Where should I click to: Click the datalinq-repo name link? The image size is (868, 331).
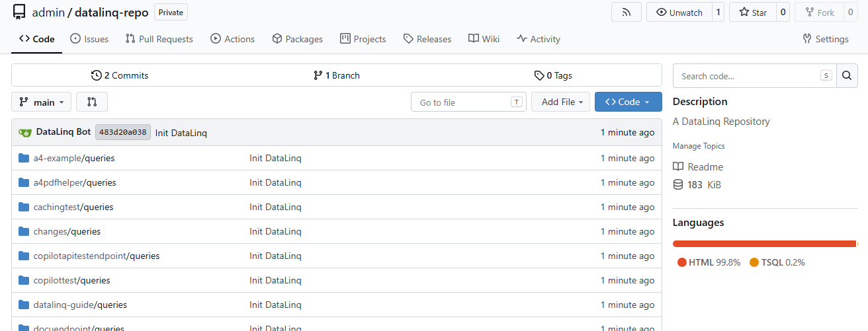(x=112, y=13)
